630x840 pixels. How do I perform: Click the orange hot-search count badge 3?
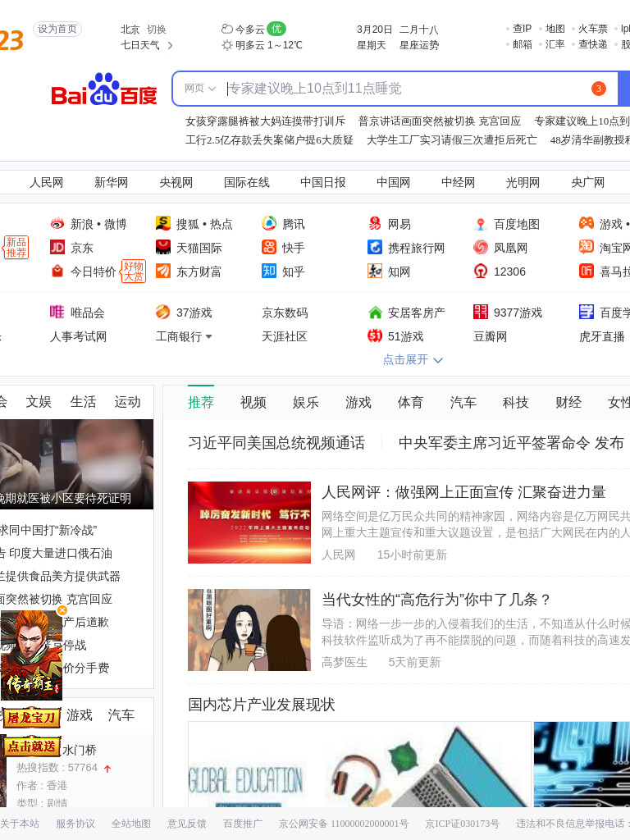pos(599,89)
